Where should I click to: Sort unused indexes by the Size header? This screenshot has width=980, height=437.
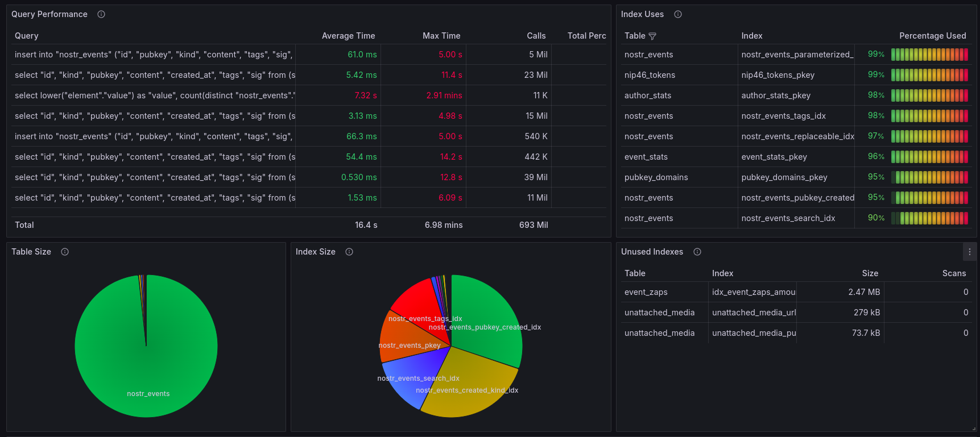870,273
